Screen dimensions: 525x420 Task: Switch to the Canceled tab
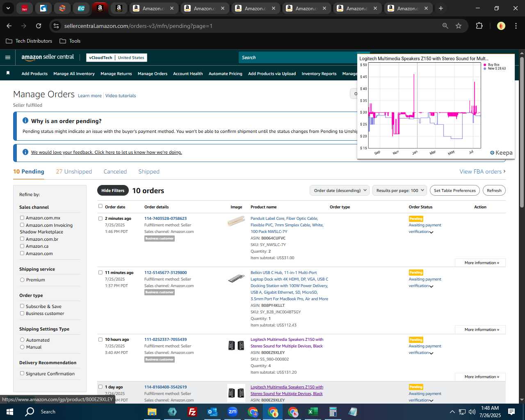115,171
